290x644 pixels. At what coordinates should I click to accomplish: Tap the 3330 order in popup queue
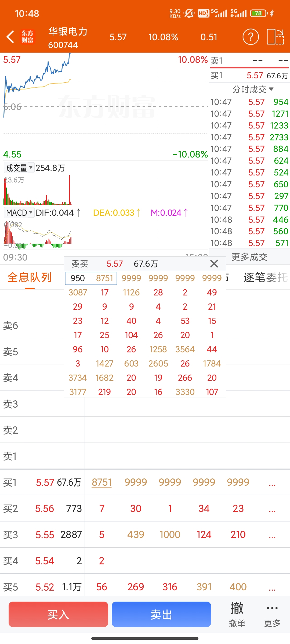(185, 392)
